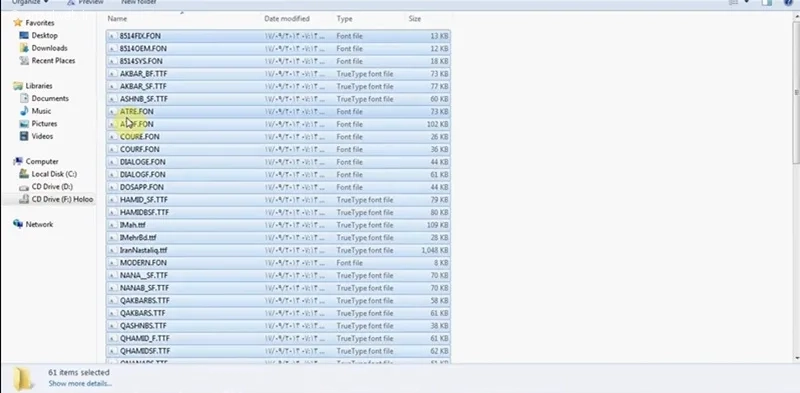Open the Downloads folder in Favorites
800x393 pixels.
point(49,48)
